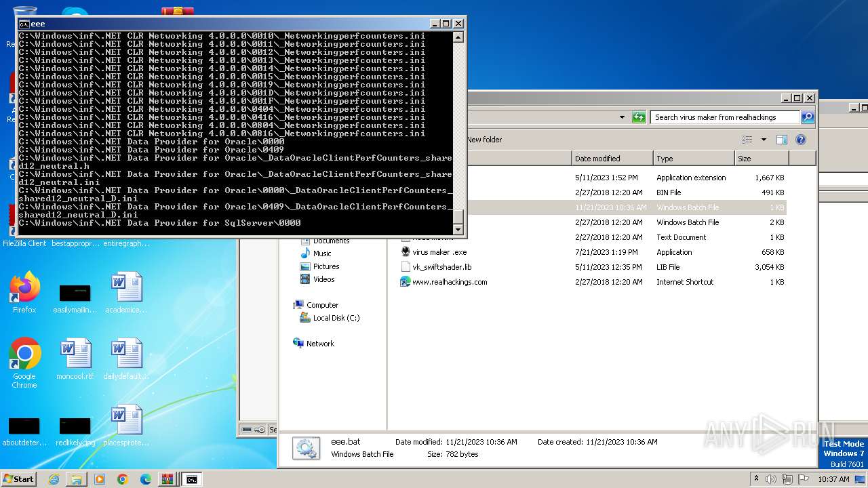
Task: Select the placesprote Word document icon
Action: 126,426
